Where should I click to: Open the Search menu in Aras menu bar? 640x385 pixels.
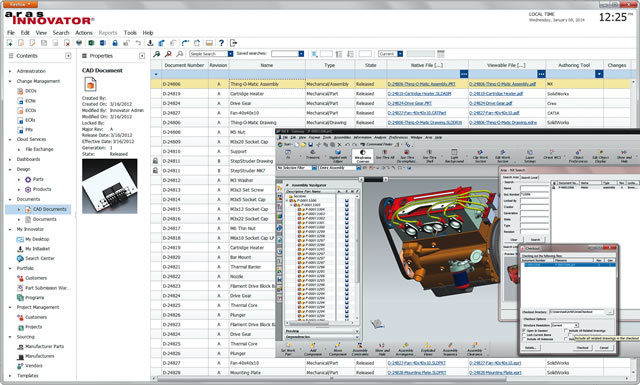[x=61, y=33]
